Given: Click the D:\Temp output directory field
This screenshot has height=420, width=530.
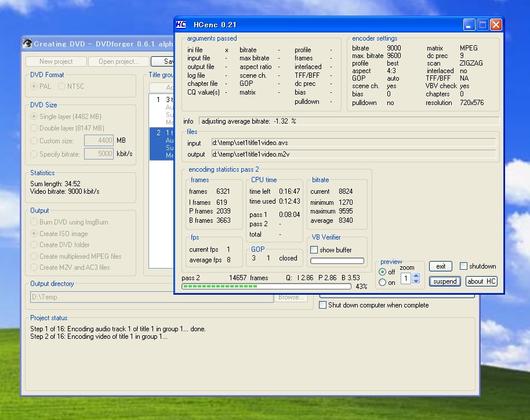Looking at the screenshot, I should pos(152,297).
